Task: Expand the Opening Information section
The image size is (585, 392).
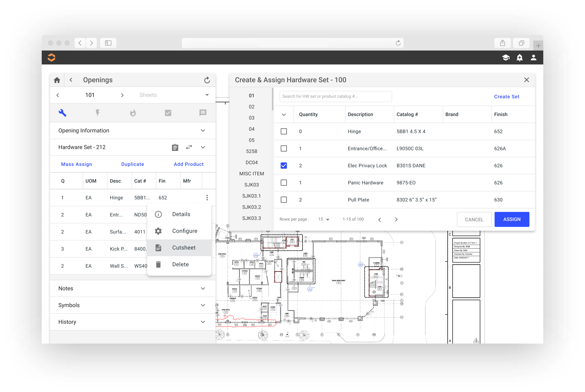Action: (x=203, y=131)
